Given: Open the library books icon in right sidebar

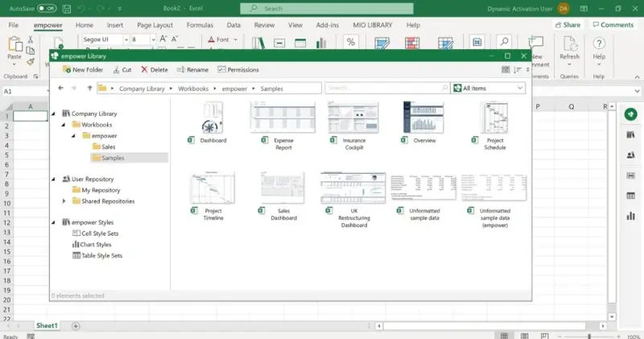Looking at the screenshot, I should [630, 134].
